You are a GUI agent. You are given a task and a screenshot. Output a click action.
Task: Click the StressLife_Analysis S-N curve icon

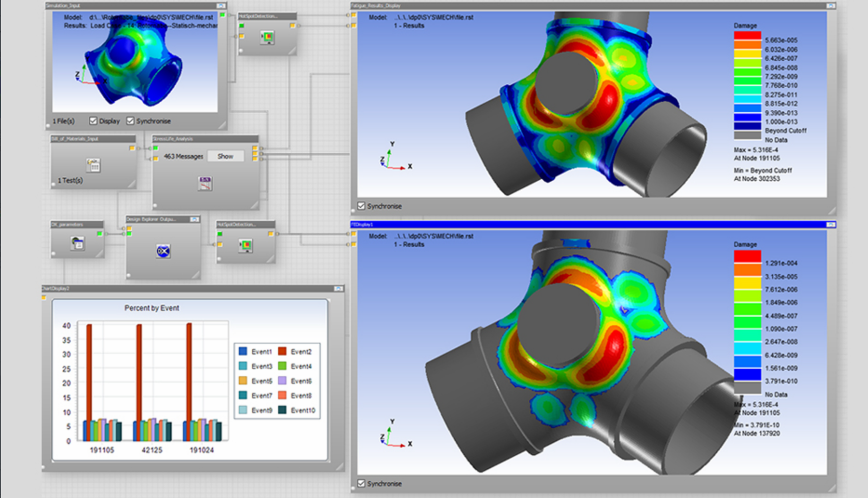pos(205,183)
